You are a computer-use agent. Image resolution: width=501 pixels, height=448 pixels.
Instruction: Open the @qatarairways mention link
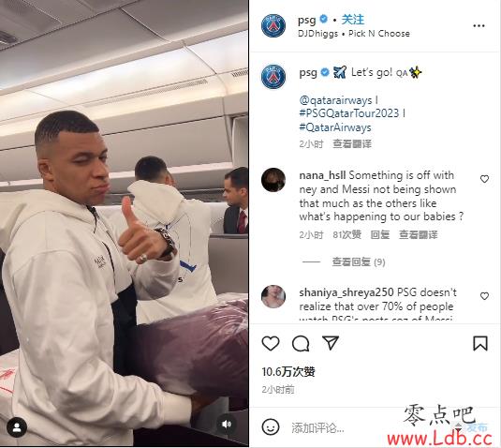(x=336, y=100)
